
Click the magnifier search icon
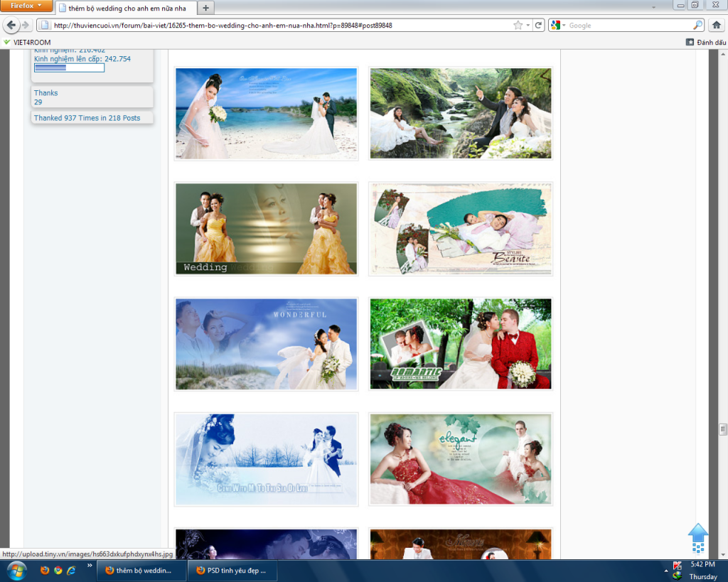click(698, 25)
